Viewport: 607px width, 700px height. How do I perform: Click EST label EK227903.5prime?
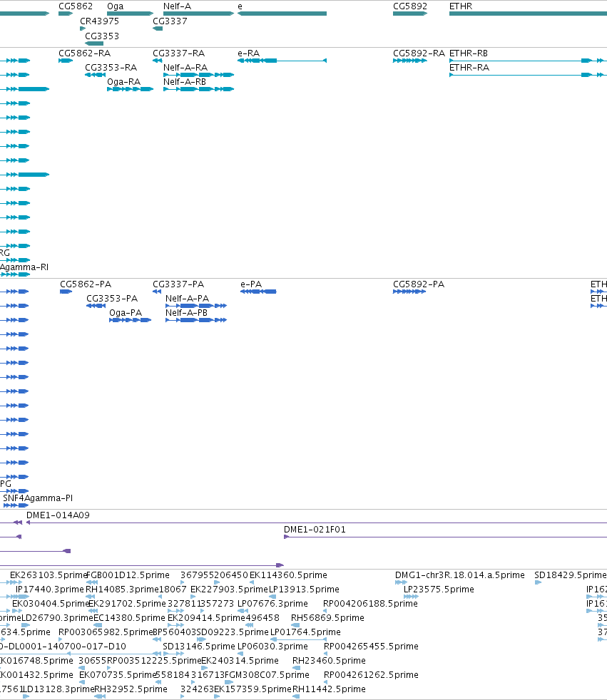coord(229,590)
